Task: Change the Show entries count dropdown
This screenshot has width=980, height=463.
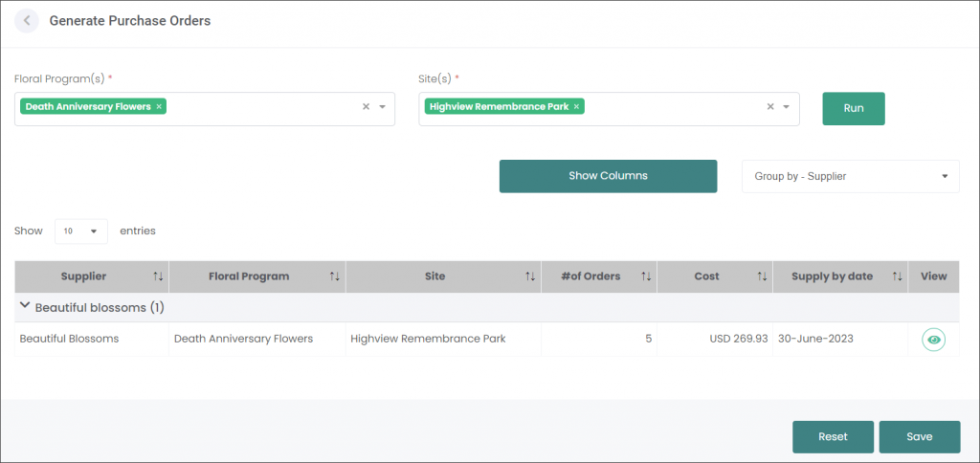Action: pyautogui.click(x=81, y=231)
